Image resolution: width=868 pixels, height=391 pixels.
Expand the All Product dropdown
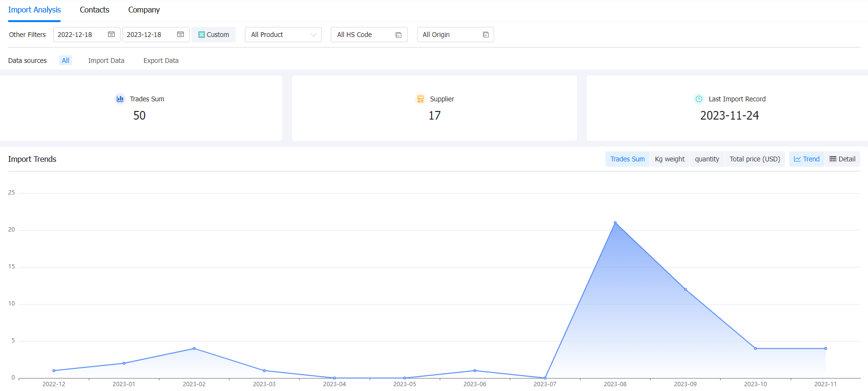coord(283,35)
